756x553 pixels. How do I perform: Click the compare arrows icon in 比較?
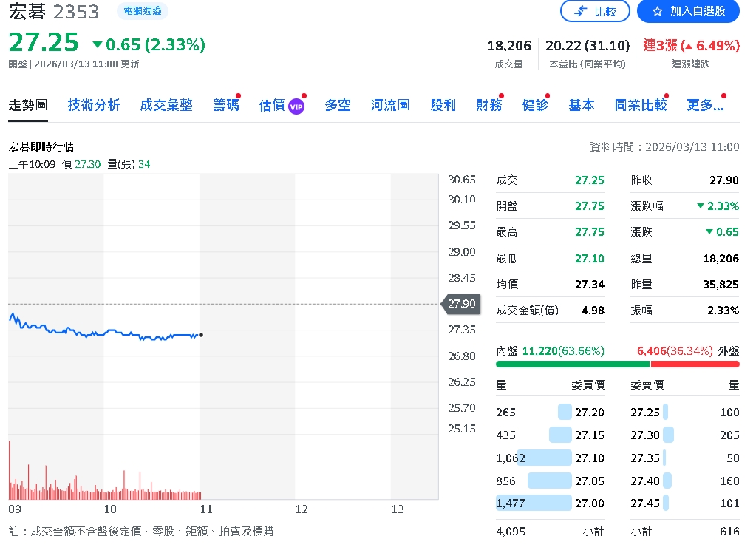pos(582,11)
